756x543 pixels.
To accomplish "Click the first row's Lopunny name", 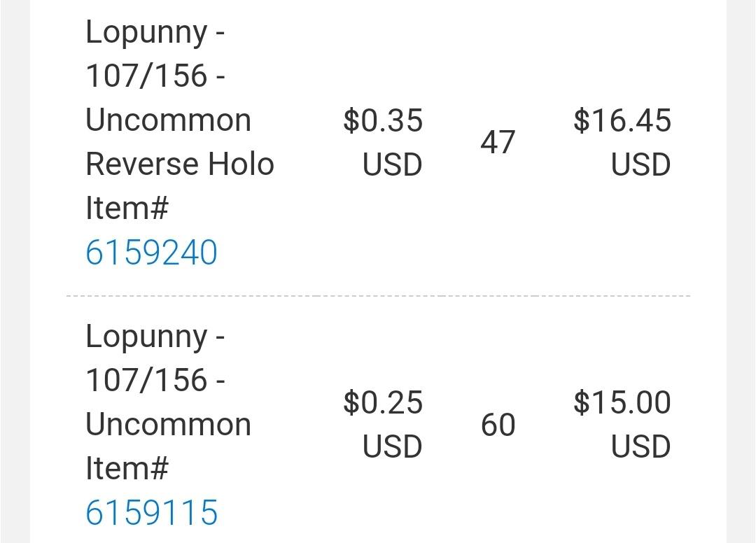I will (146, 34).
